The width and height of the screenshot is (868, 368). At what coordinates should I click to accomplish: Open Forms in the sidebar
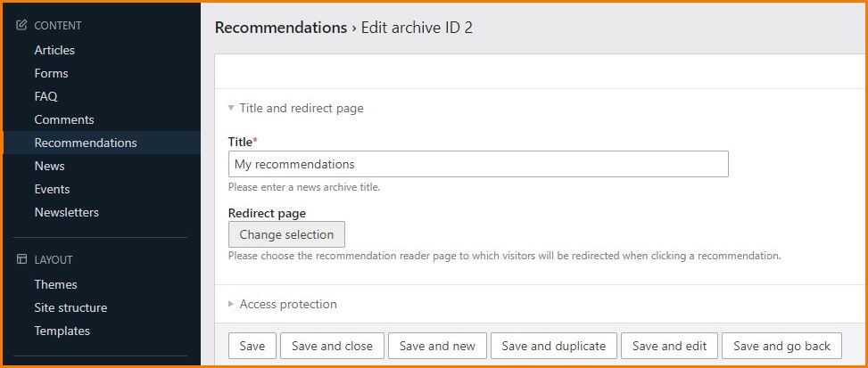[x=51, y=73]
